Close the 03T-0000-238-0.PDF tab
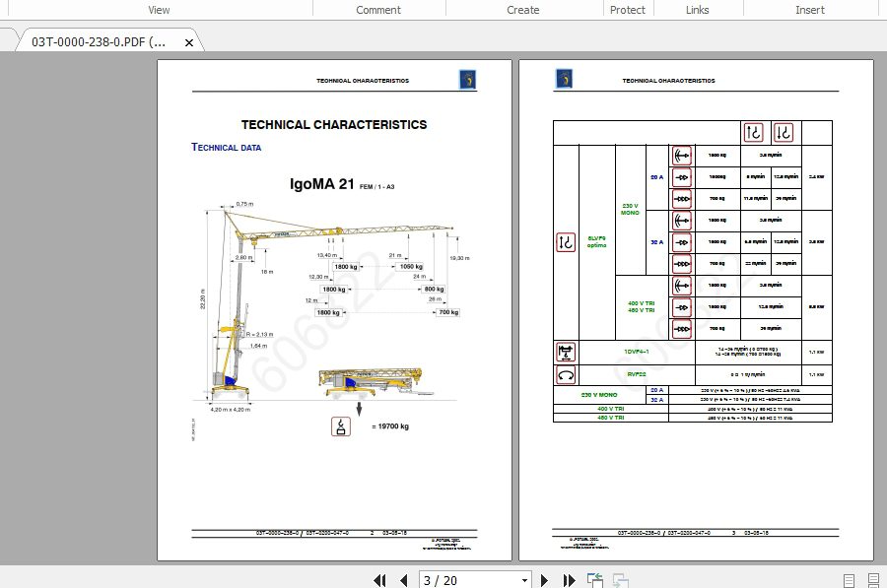This screenshot has width=887, height=588. (x=187, y=41)
